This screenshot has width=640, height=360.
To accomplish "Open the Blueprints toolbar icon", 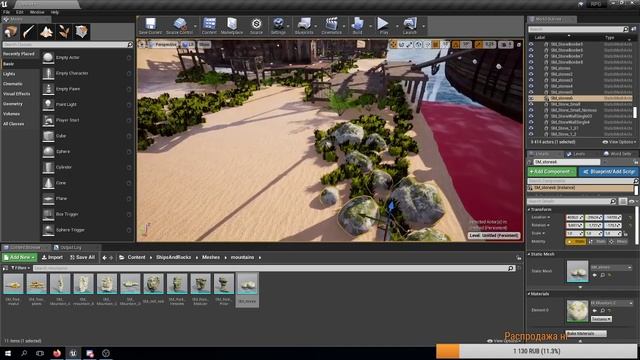I will pyautogui.click(x=304, y=25).
